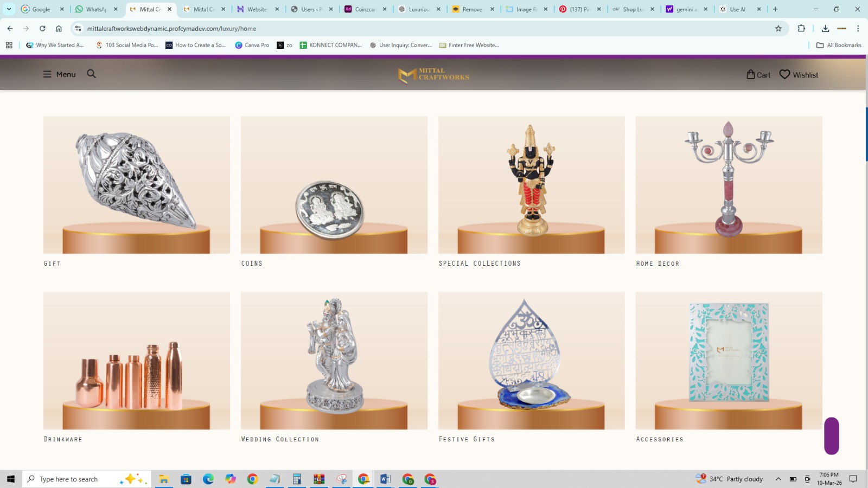This screenshot has height=488, width=868.
Task: Reload the page
Action: pyautogui.click(x=42, y=28)
